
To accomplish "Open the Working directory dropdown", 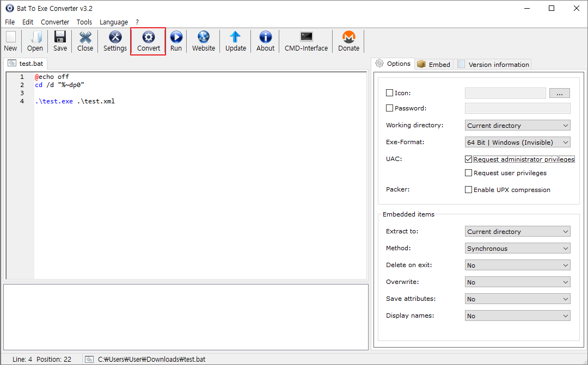I will 518,125.
